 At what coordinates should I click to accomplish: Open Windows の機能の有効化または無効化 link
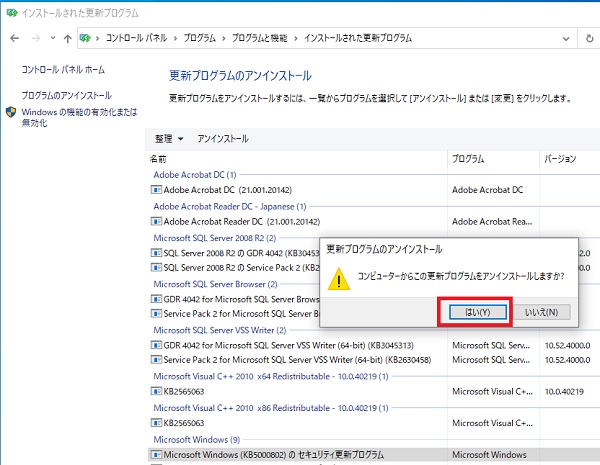pos(79,117)
